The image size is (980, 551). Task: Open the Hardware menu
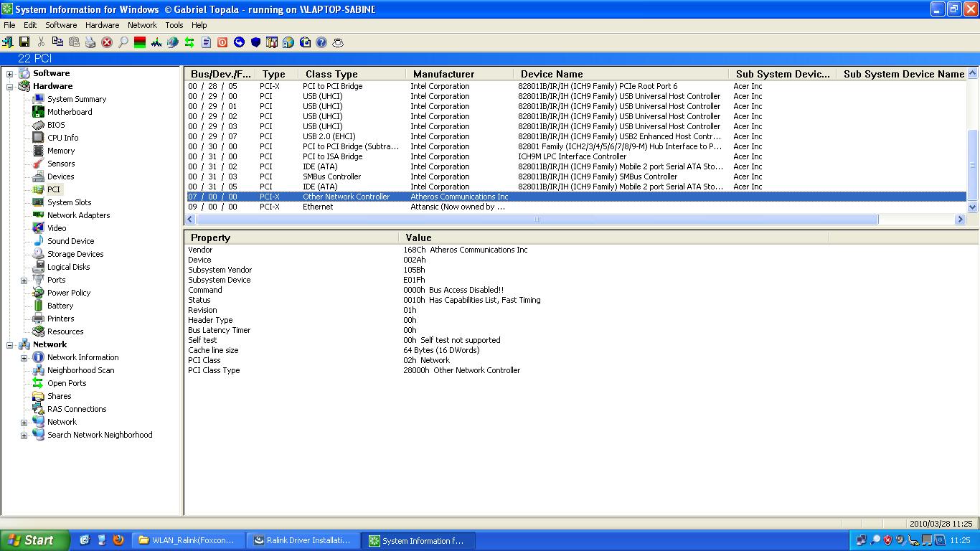(102, 25)
